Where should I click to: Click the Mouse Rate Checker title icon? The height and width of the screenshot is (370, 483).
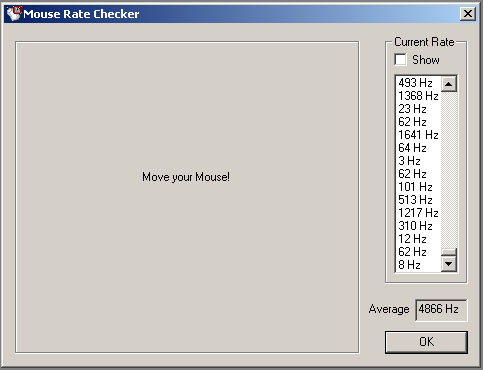pyautogui.click(x=14, y=14)
